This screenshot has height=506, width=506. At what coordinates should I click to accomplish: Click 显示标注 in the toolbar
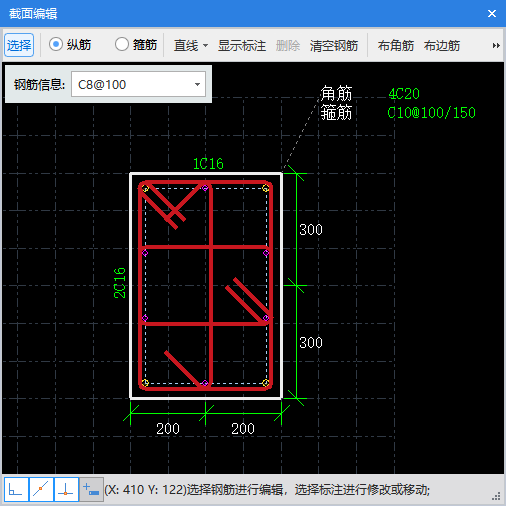tap(242, 45)
